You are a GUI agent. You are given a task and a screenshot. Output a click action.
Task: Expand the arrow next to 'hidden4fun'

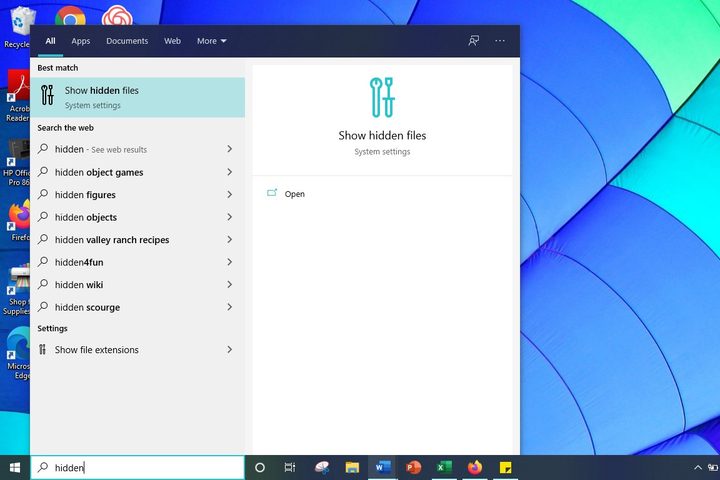[x=230, y=262]
